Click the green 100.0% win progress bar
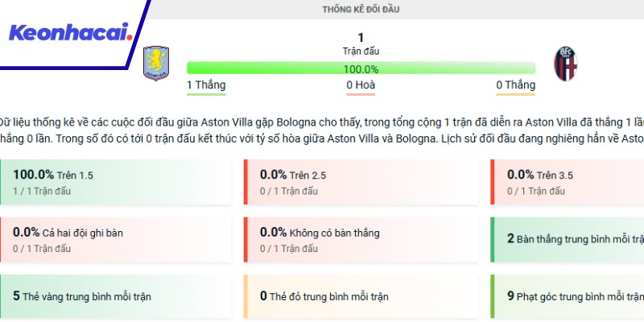 point(361,68)
